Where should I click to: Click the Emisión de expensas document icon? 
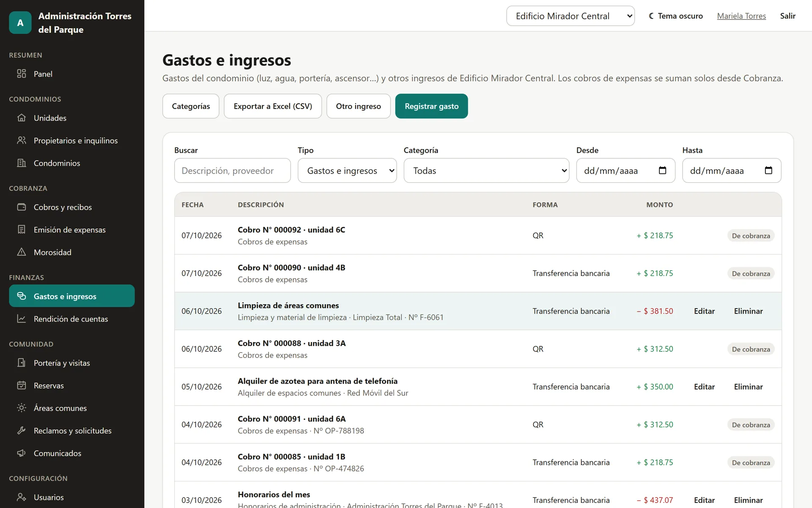pos(22,229)
